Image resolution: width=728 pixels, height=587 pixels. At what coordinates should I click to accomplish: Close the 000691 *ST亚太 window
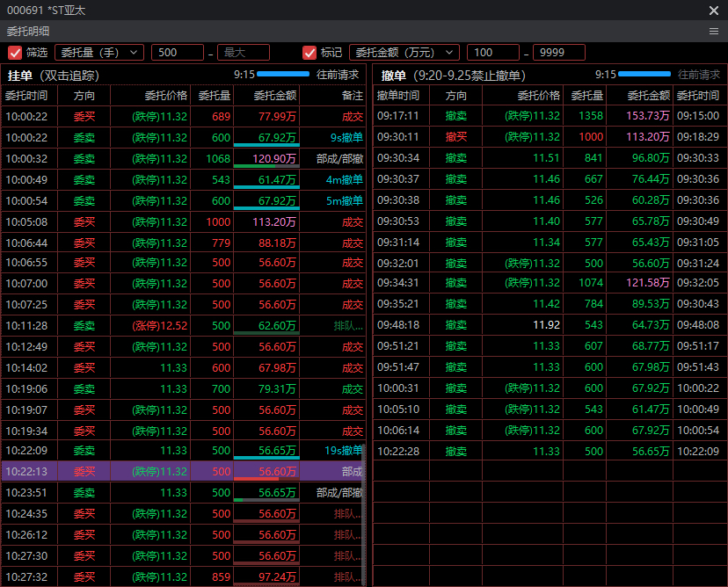tap(714, 11)
